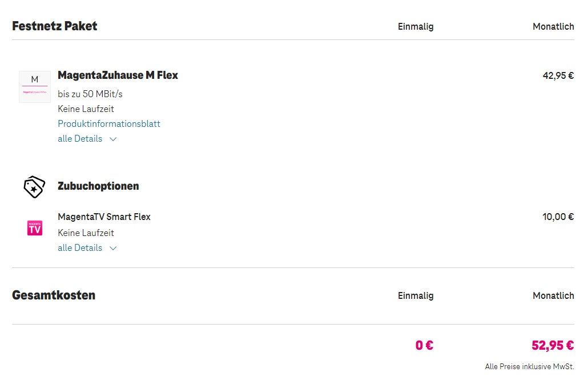
Task: Click the 10,00 € MagentaTV price
Action: 558,217
